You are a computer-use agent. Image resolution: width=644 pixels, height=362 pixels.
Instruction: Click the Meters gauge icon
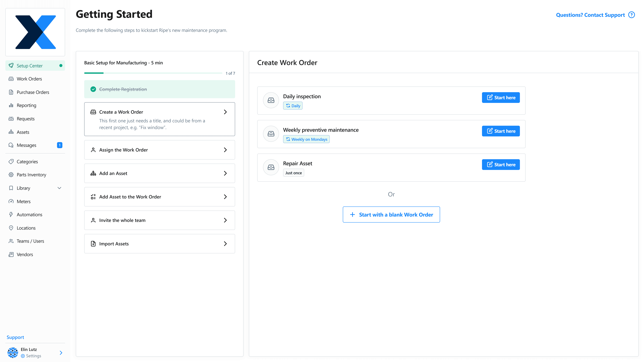[11, 201]
